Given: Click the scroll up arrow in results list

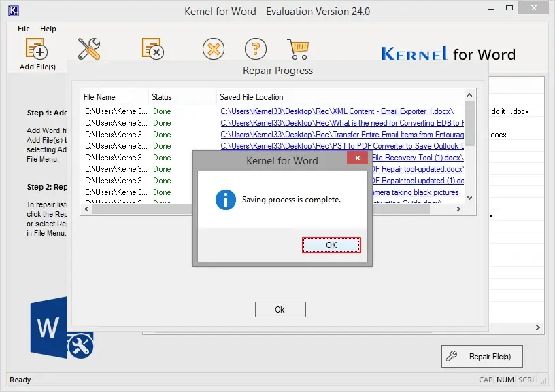Looking at the screenshot, I should click(470, 95).
